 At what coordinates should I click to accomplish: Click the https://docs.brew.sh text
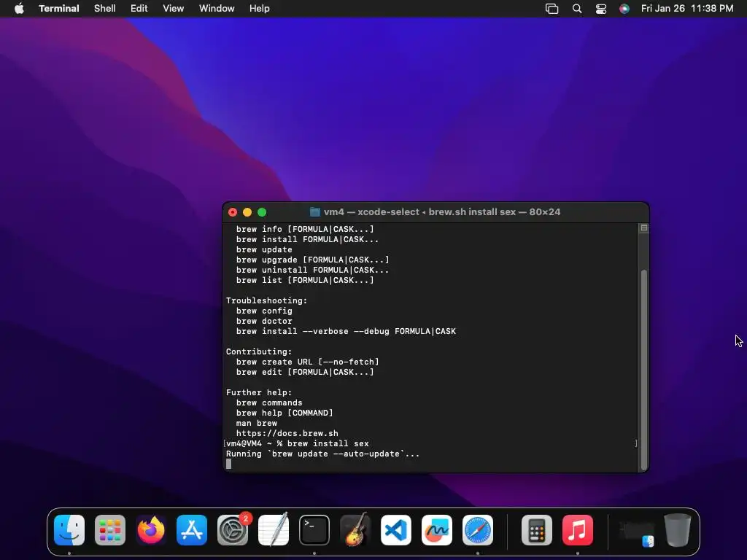[x=287, y=433]
